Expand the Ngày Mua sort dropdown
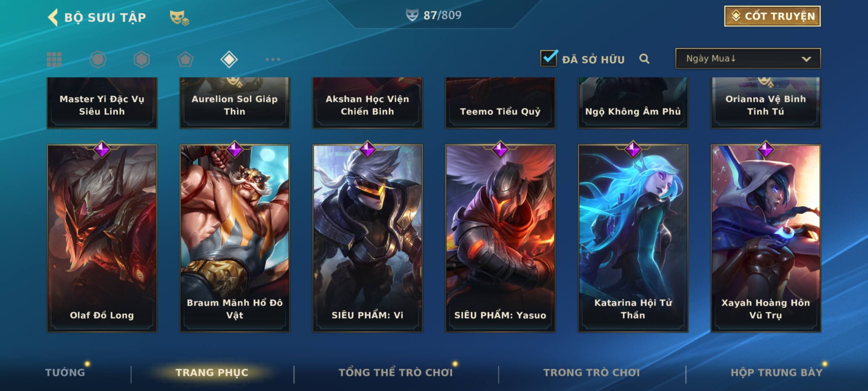Image resolution: width=868 pixels, height=391 pixels. (748, 58)
